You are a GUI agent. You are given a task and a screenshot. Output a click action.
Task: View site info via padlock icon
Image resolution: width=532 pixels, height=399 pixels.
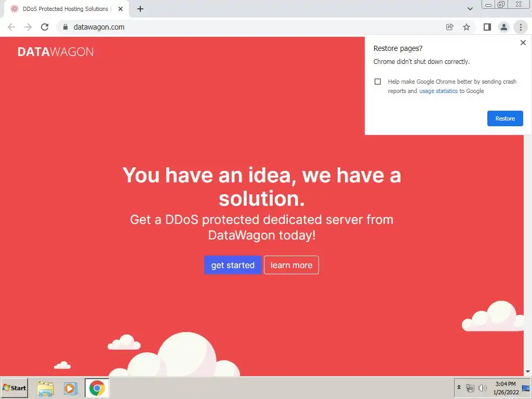(x=65, y=27)
